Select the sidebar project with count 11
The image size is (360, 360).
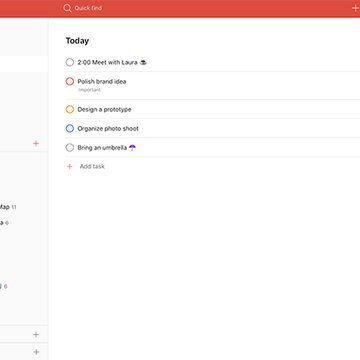coord(8,207)
